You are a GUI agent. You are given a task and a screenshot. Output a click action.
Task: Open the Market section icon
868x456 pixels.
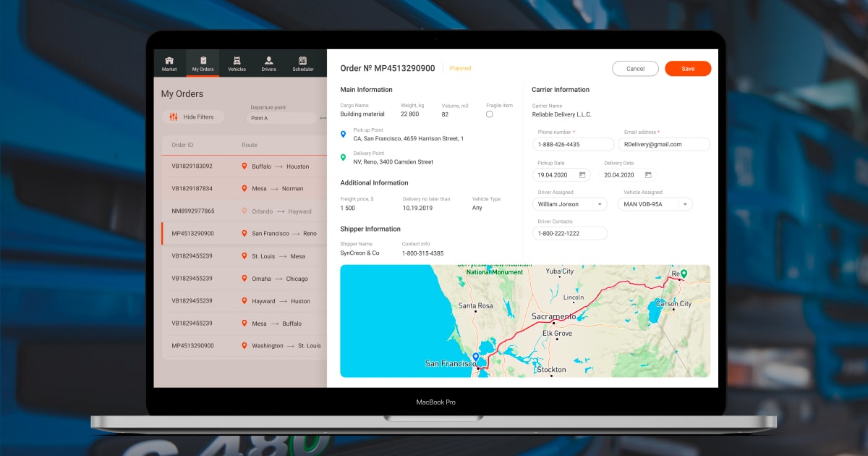pyautogui.click(x=170, y=59)
